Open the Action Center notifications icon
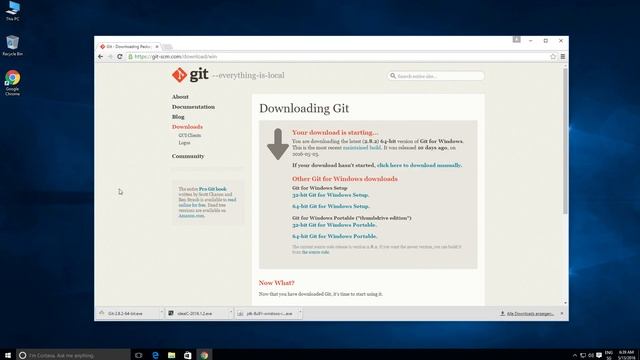Viewport: 640px width, 360px height. [599, 355]
